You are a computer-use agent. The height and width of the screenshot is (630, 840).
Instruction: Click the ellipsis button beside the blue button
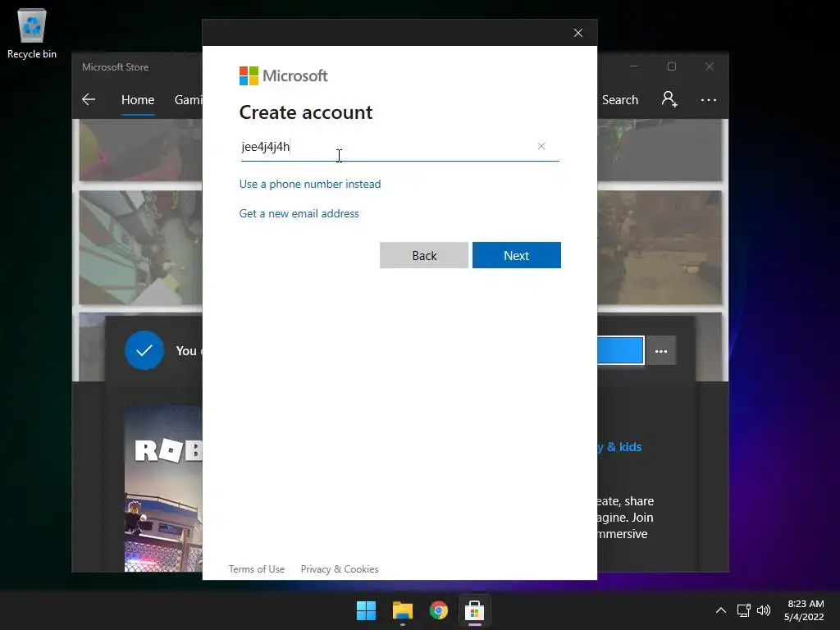point(661,351)
